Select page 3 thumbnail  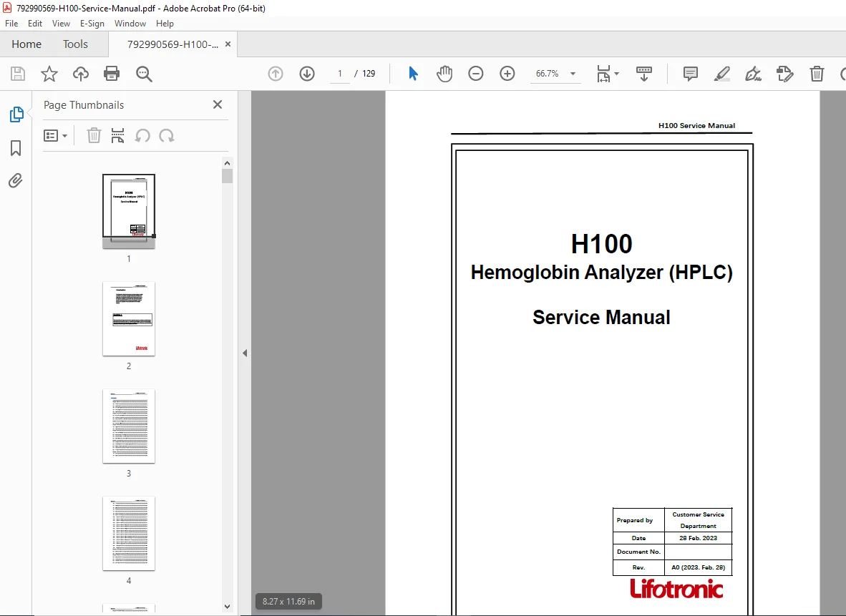coord(129,426)
